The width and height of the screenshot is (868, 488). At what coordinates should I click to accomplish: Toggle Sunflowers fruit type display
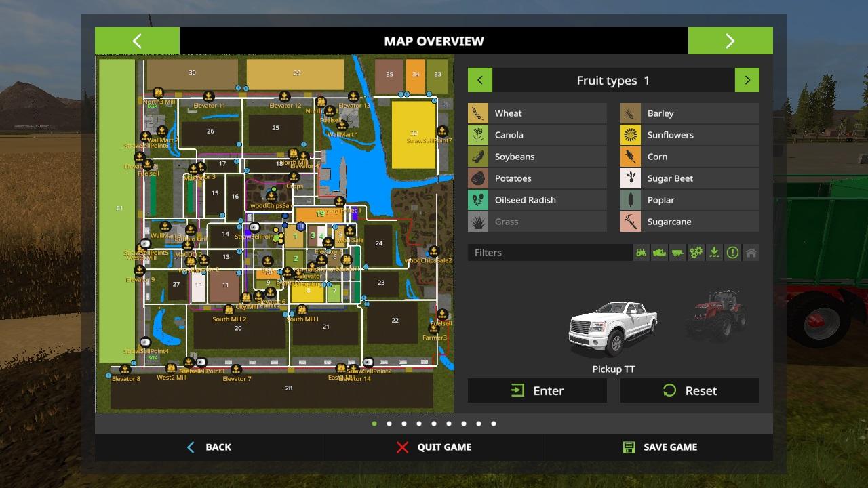[690, 135]
